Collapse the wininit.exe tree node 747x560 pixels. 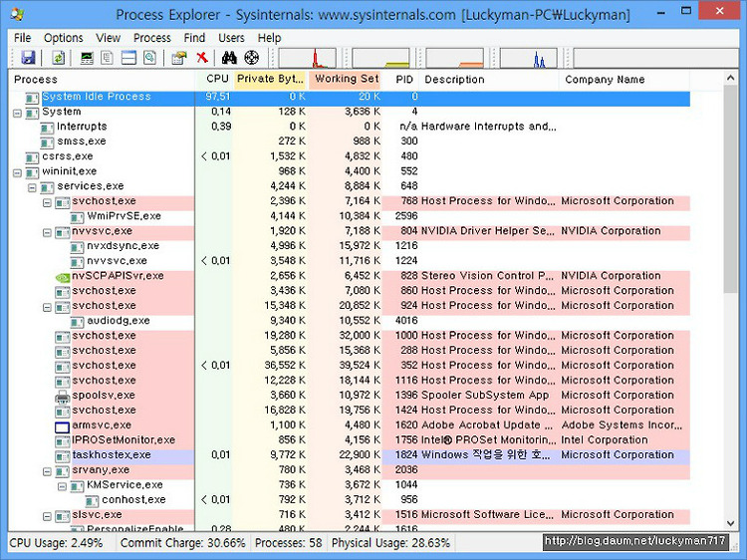tap(18, 172)
